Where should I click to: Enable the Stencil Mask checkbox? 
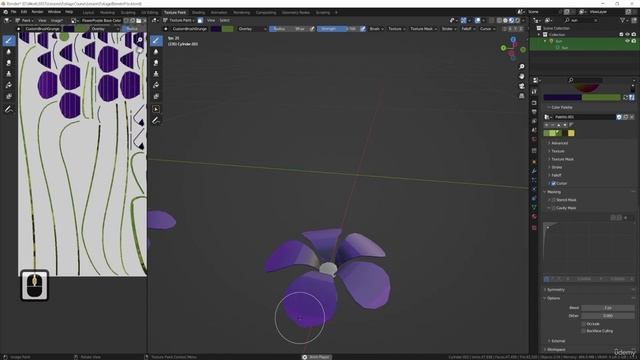tap(553, 200)
